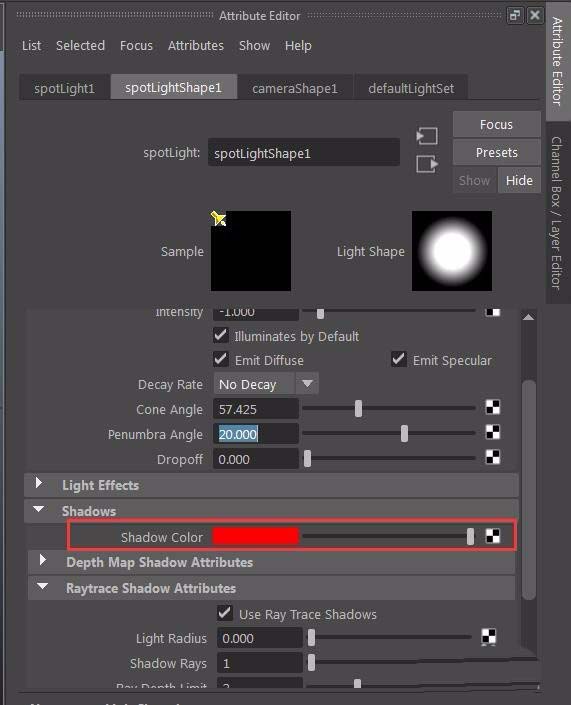This screenshot has height=705, width=571.
Task: Switch to the spotLightShape1 tab
Action: 174,87
